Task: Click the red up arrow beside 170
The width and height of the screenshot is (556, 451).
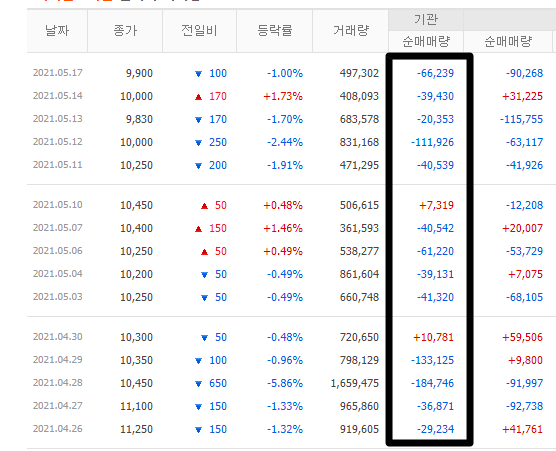Action: pos(199,97)
